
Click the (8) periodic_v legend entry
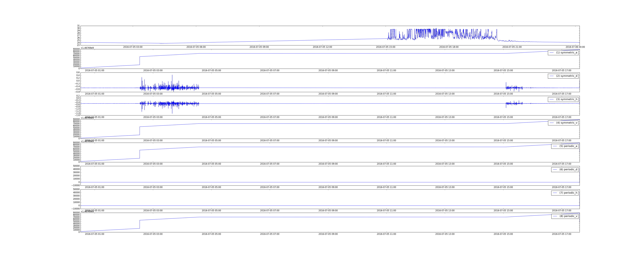tap(565, 216)
